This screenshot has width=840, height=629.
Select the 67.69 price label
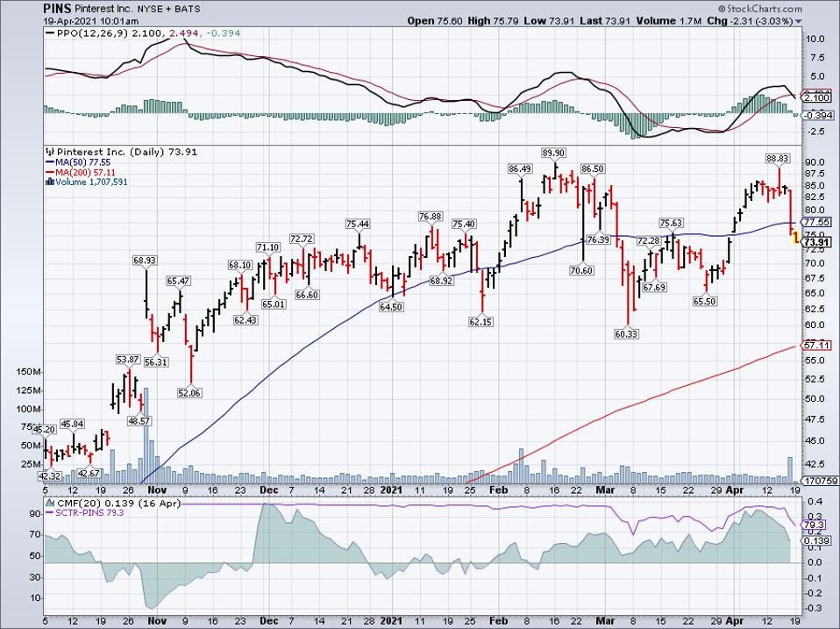coord(654,288)
